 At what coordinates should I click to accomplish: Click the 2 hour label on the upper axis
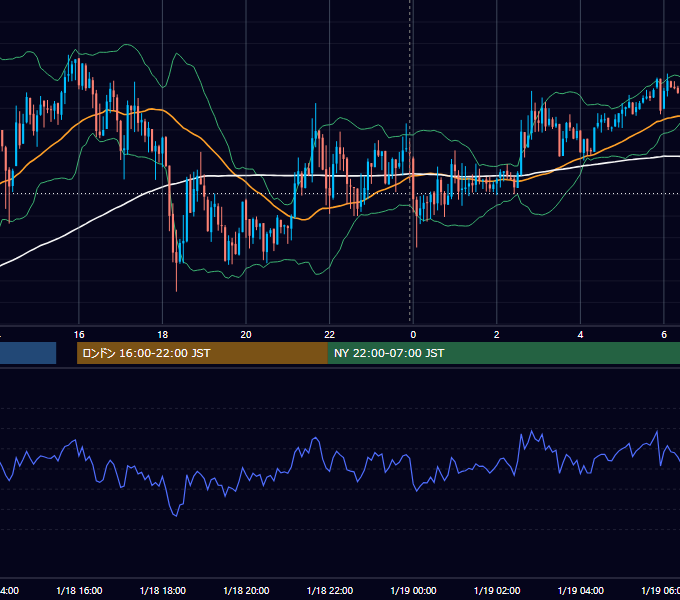[x=497, y=335]
